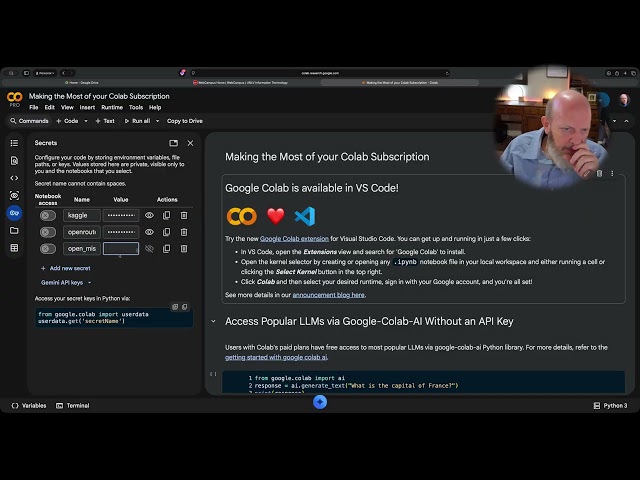Image resolution: width=640 pixels, height=480 pixels.
Task: Open the Data table sidebar icon
Action: 14,248
